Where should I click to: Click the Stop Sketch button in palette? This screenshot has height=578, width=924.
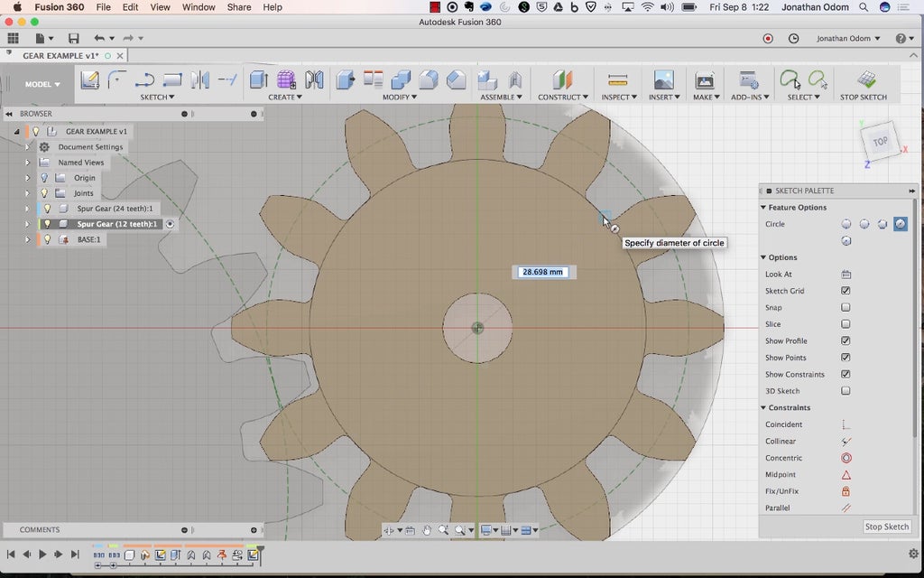pos(886,527)
